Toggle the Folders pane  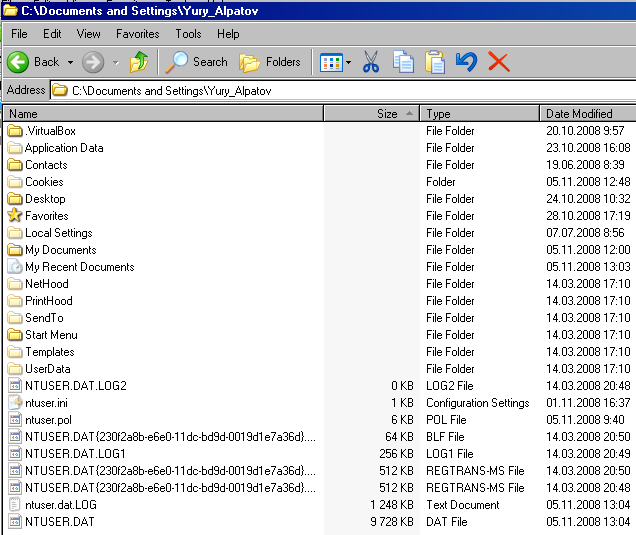(270, 62)
